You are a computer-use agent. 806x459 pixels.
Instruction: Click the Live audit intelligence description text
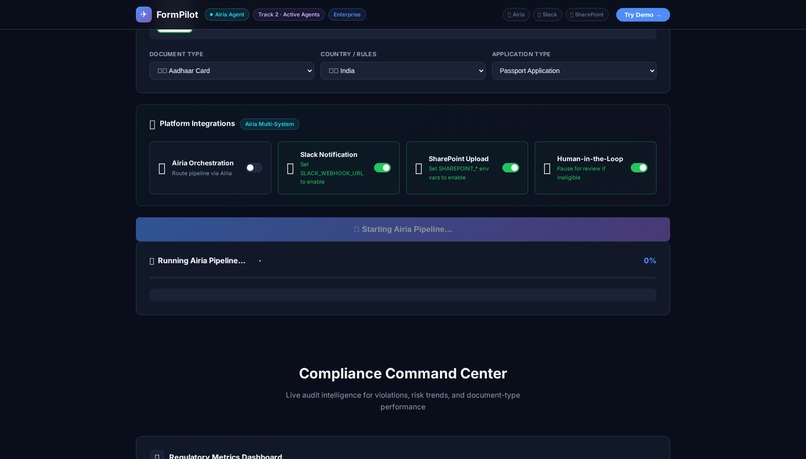[402, 401]
